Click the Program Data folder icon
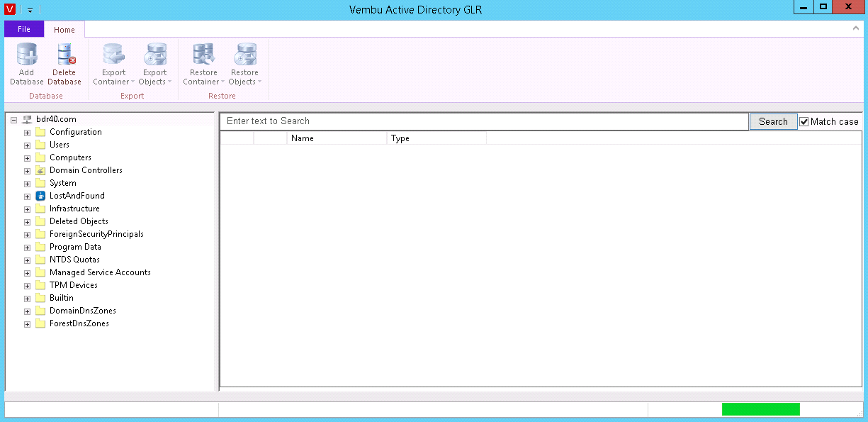The height and width of the screenshot is (422, 868). tap(40, 247)
